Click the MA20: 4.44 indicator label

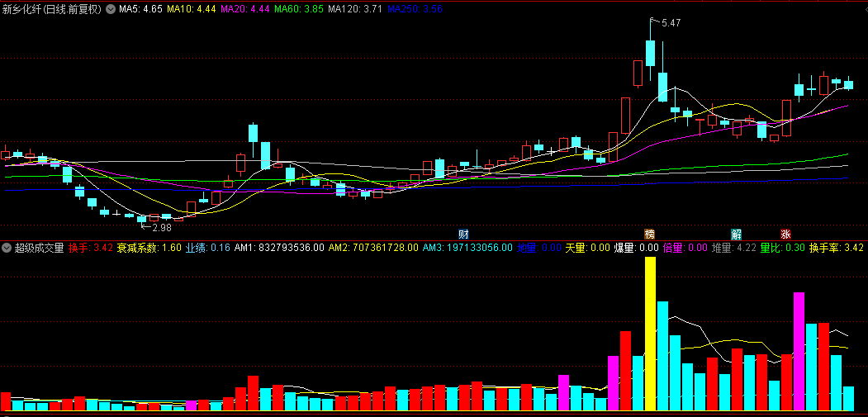point(244,9)
